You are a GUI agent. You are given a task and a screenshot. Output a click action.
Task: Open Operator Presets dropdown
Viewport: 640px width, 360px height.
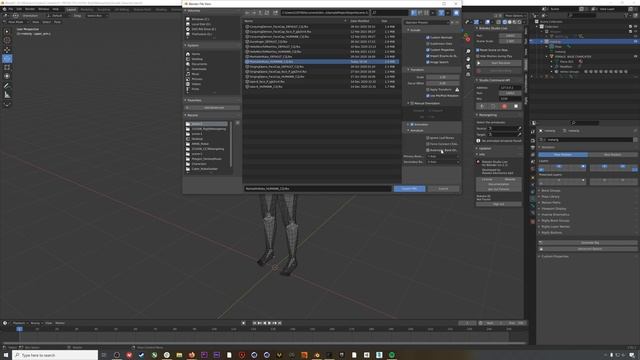427,22
